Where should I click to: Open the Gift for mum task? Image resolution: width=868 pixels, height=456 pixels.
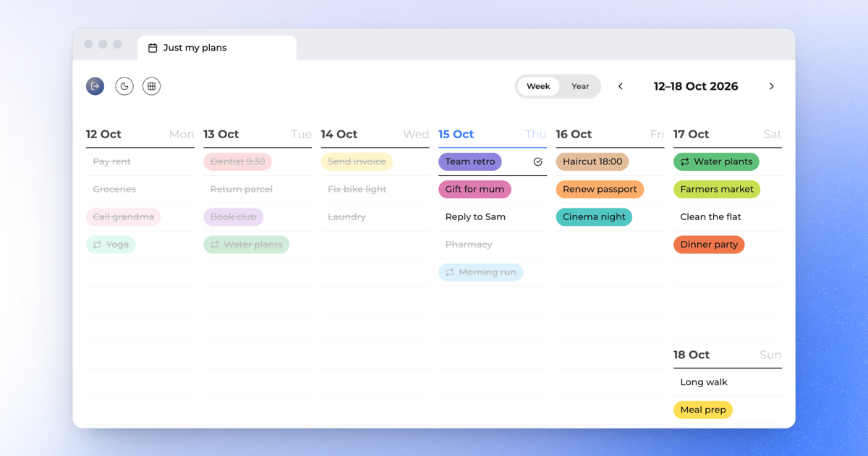475,190
